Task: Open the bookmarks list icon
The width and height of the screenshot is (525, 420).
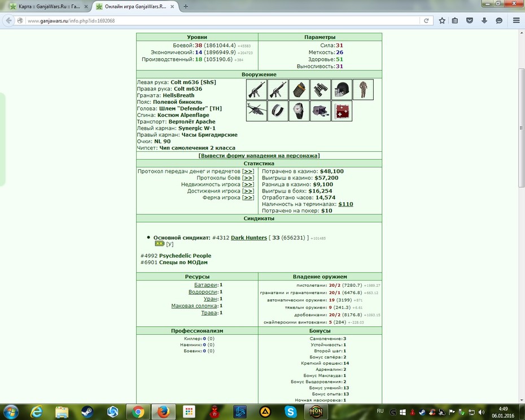Action: click(454, 21)
